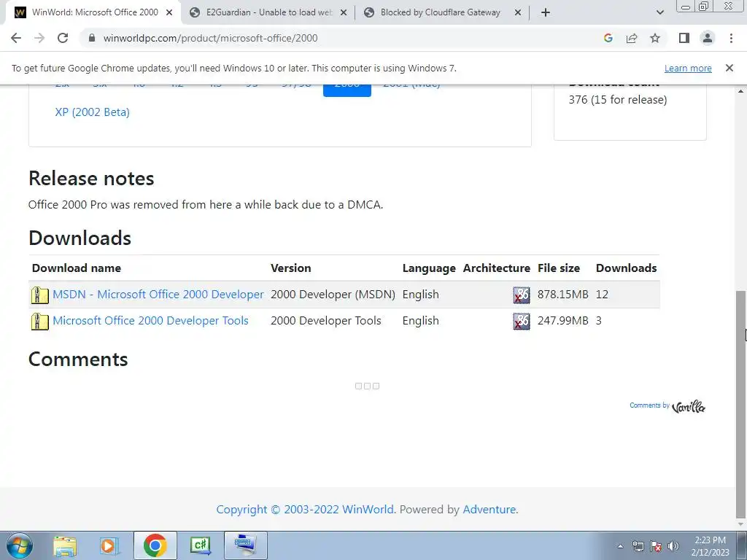Image resolution: width=747 pixels, height=560 pixels.
Task: Open Windows Explorer from the taskbar
Action: coord(65,545)
